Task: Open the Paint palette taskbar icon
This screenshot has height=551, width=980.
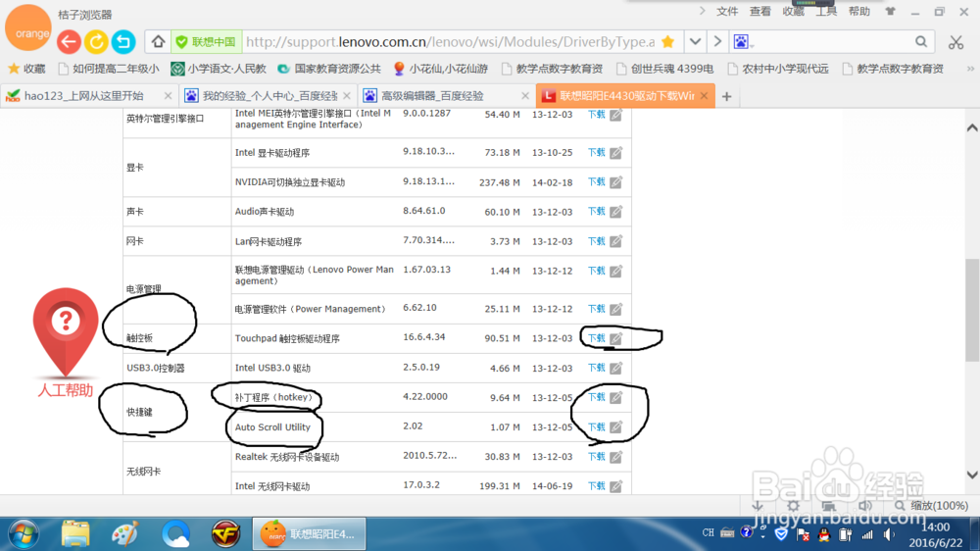Action: (x=125, y=534)
